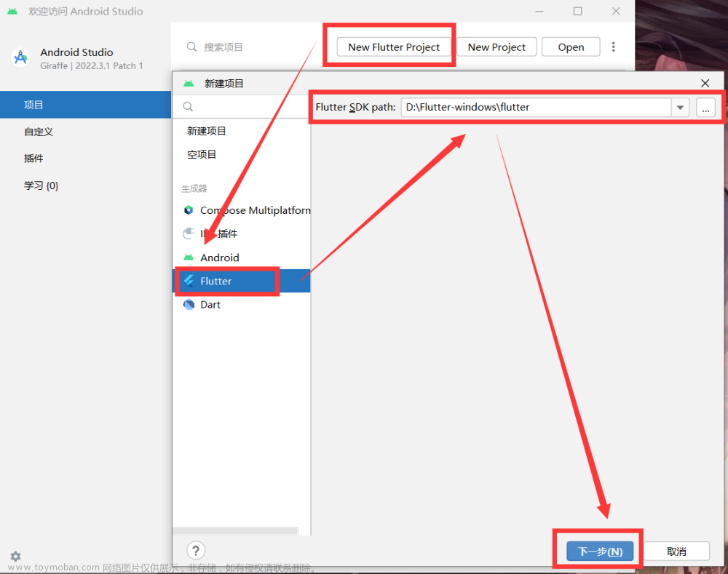This screenshot has width=728, height=574.
Task: Click the Flutter SDK path label
Action: (355, 107)
